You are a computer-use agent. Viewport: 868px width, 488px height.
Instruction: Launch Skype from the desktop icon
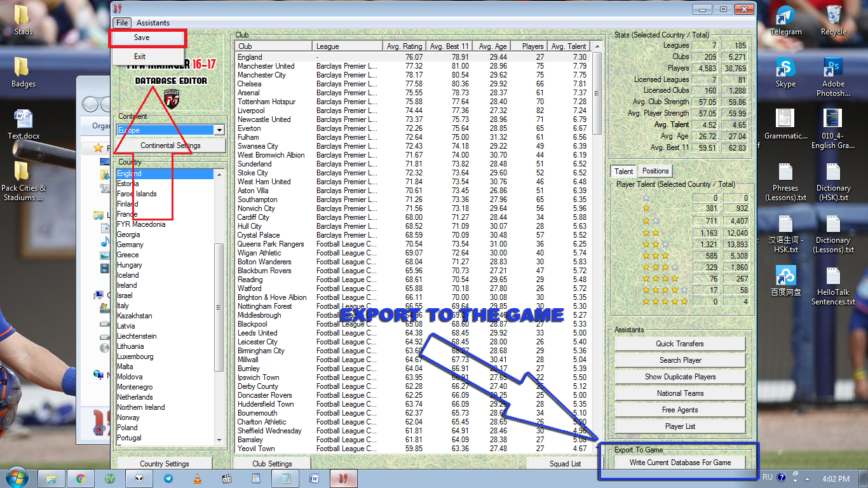(785, 72)
